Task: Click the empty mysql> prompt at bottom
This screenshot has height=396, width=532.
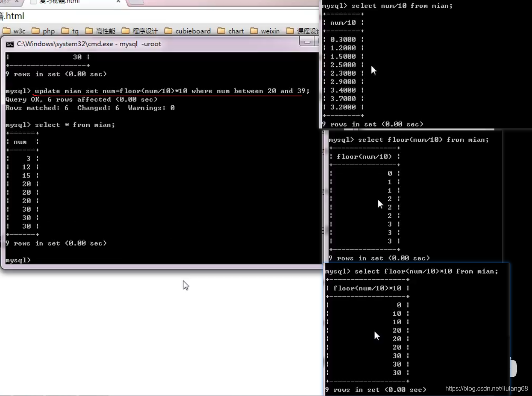Action: (18, 260)
